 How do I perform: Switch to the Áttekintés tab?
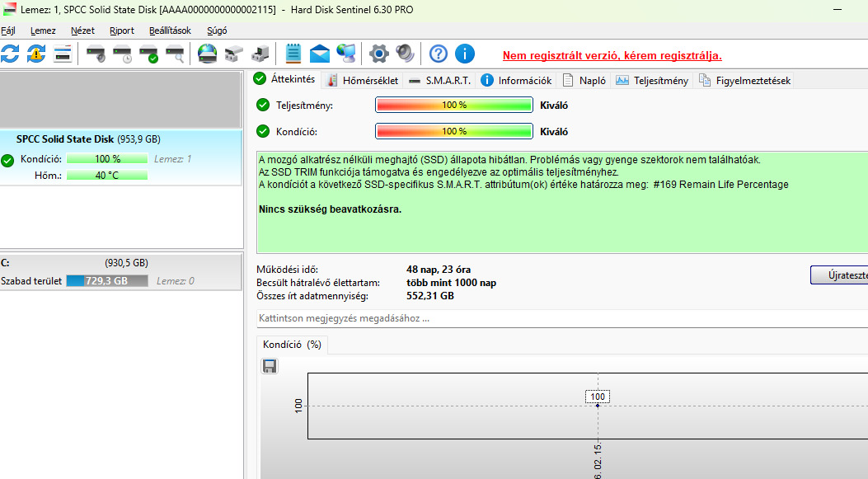tap(284, 79)
